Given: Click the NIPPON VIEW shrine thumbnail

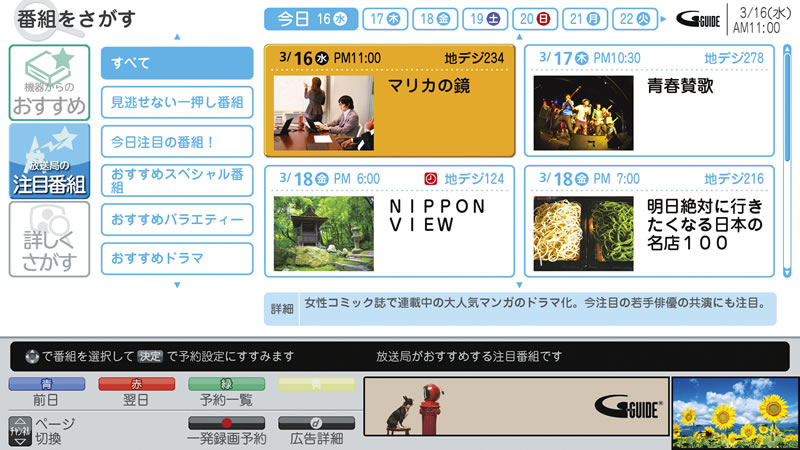Looking at the screenshot, I should 323,234.
